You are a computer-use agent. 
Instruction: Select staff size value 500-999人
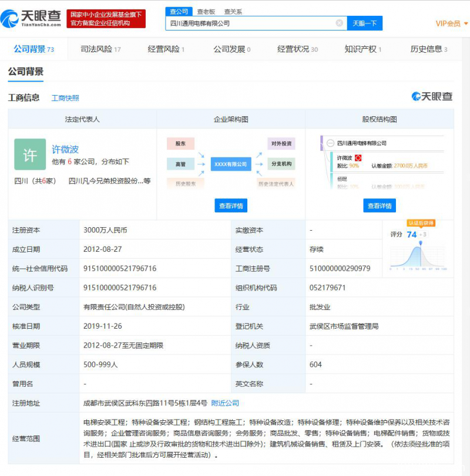click(x=100, y=364)
